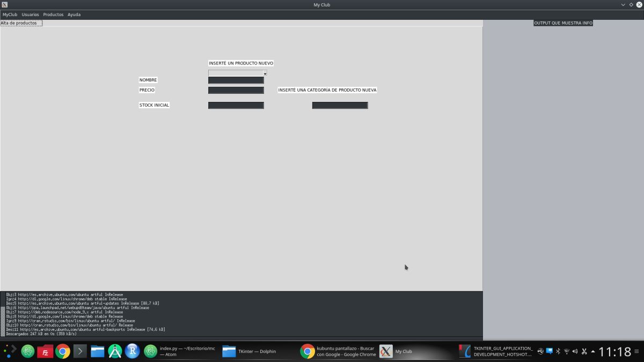This screenshot has height=362, width=644.
Task: Click the NOMBRE label
Action: 148,80
